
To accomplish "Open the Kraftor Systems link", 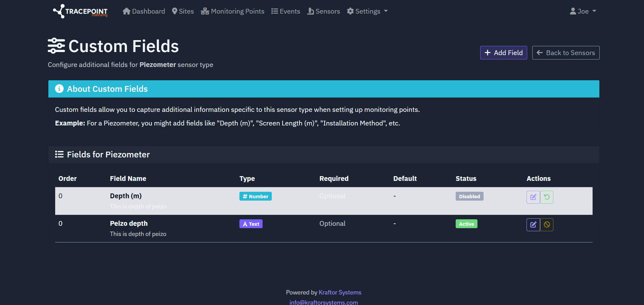I will click(x=340, y=292).
